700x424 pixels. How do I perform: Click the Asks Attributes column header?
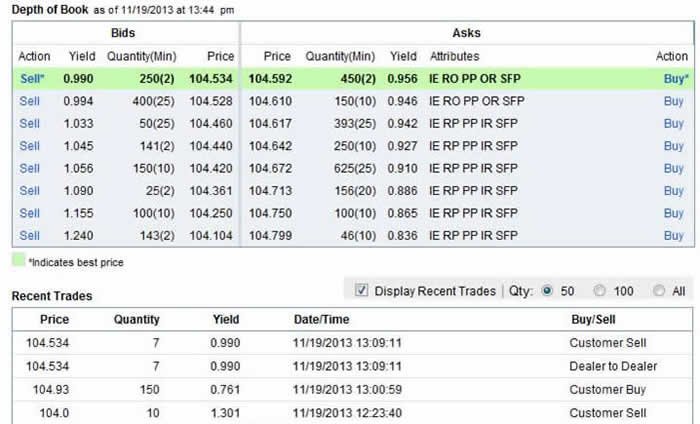(x=454, y=56)
